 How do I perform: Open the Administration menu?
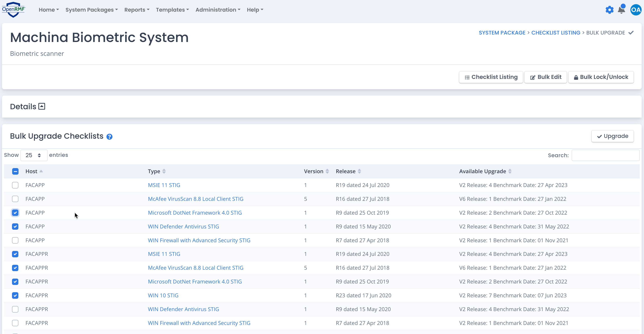pos(218,10)
